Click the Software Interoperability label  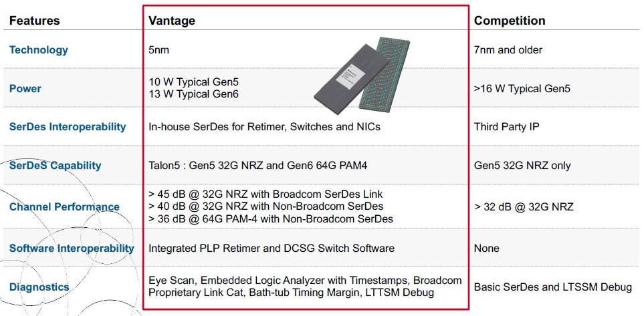click(72, 249)
